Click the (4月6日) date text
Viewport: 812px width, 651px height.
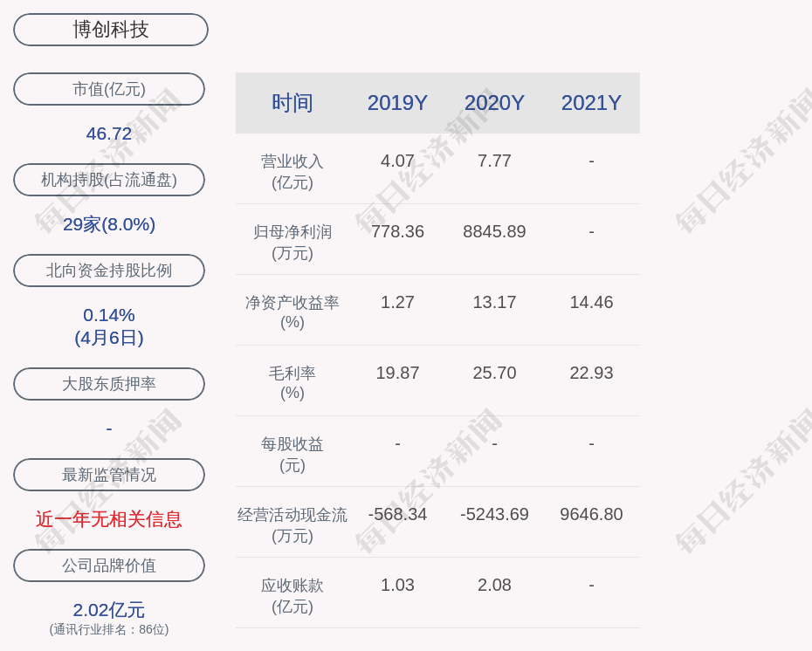[109, 338]
